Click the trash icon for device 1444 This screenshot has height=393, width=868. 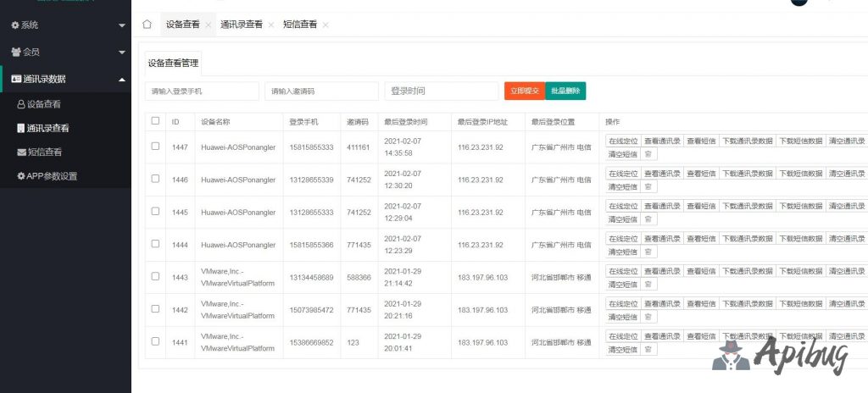(648, 252)
